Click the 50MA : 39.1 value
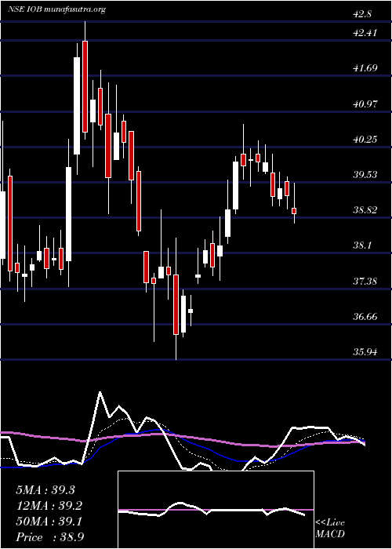This screenshot has height=549, width=392. [x=49, y=522]
